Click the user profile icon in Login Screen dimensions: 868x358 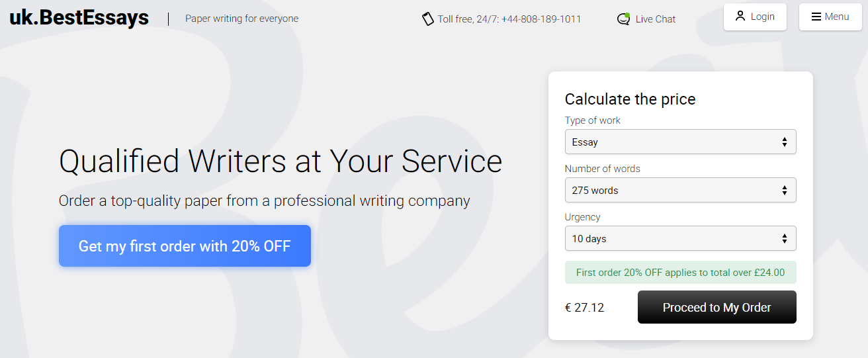(740, 17)
